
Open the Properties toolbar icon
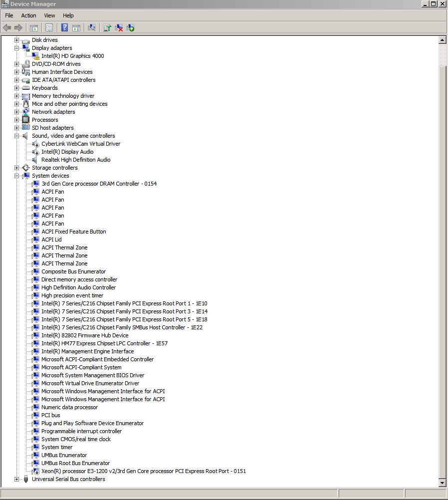(x=49, y=28)
